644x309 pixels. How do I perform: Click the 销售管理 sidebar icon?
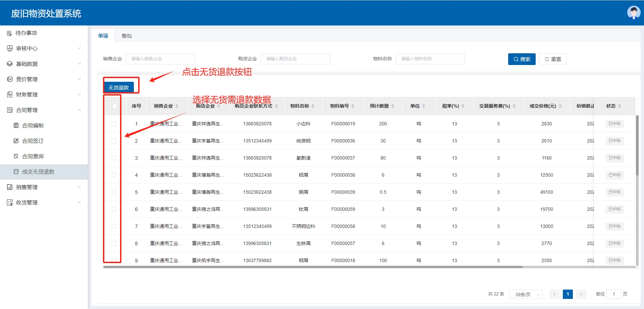[x=10, y=187]
